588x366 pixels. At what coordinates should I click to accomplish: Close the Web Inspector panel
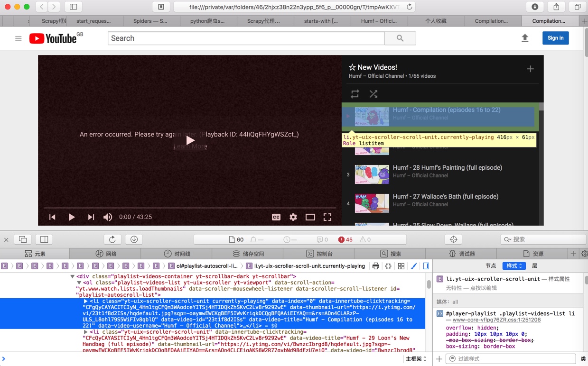[x=6, y=239]
